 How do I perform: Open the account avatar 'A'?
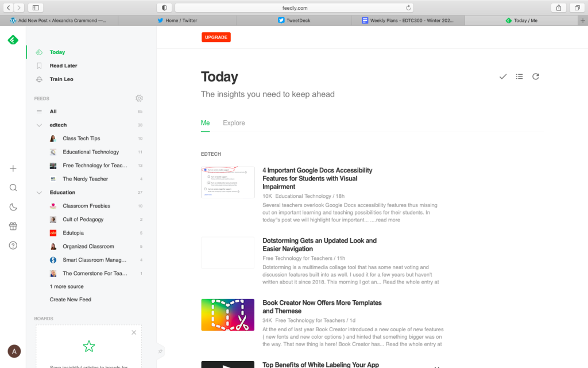coord(14,351)
